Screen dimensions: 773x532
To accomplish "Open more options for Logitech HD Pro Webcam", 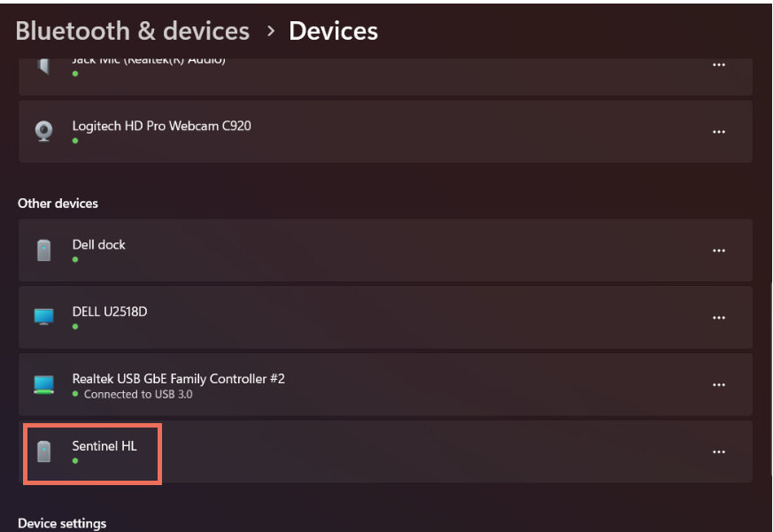I will point(719,132).
